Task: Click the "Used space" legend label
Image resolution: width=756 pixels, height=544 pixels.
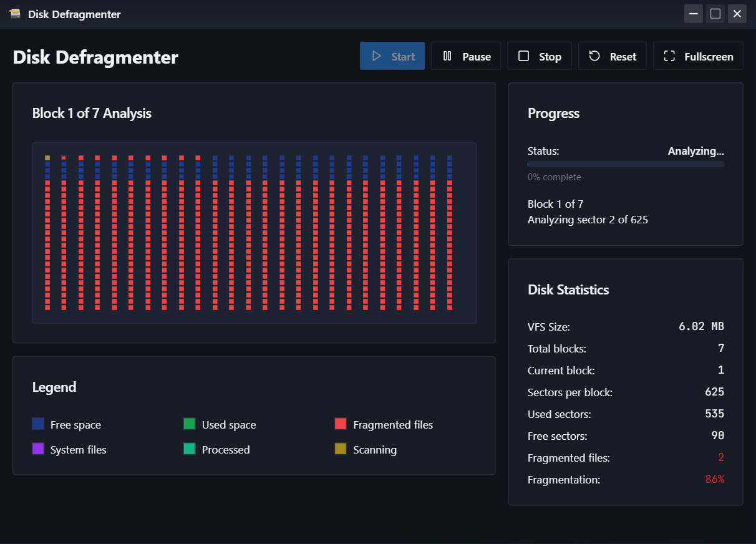Action: [229, 425]
